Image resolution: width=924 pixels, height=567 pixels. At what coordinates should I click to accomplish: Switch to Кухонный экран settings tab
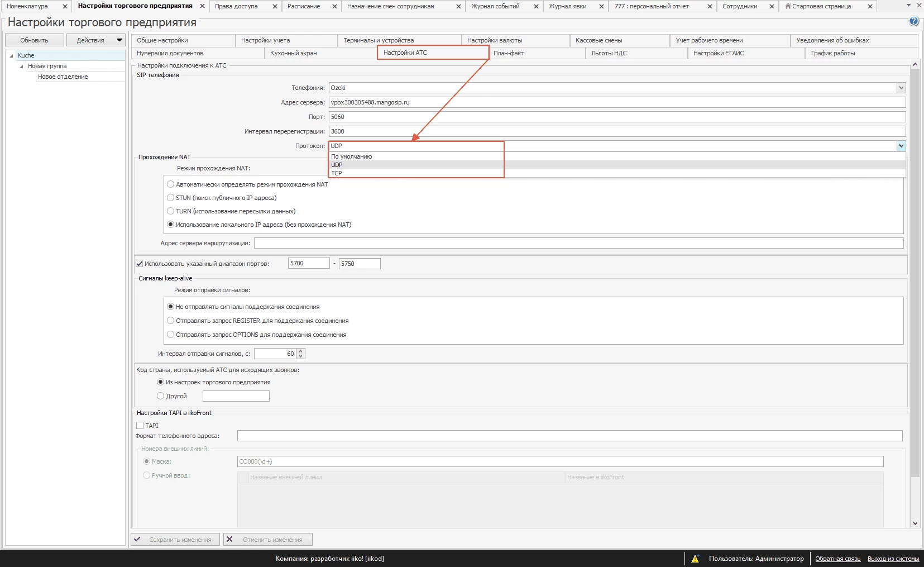pyautogui.click(x=293, y=53)
